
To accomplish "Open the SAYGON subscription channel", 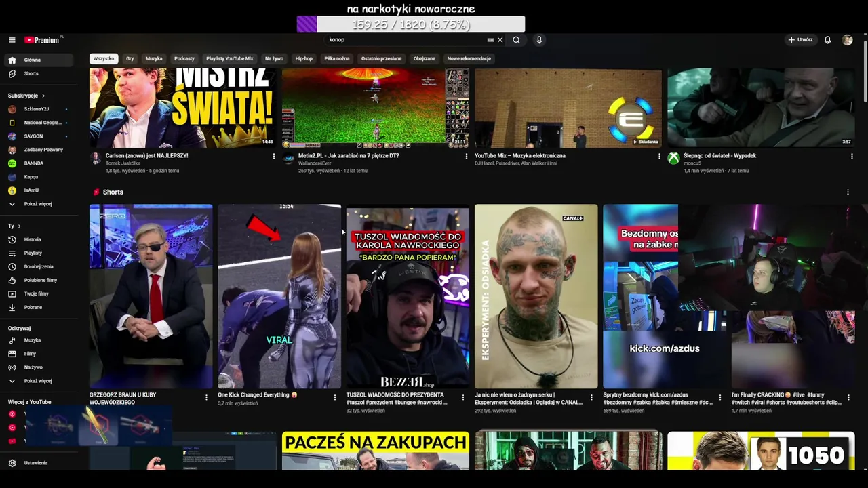I will click(x=39, y=136).
